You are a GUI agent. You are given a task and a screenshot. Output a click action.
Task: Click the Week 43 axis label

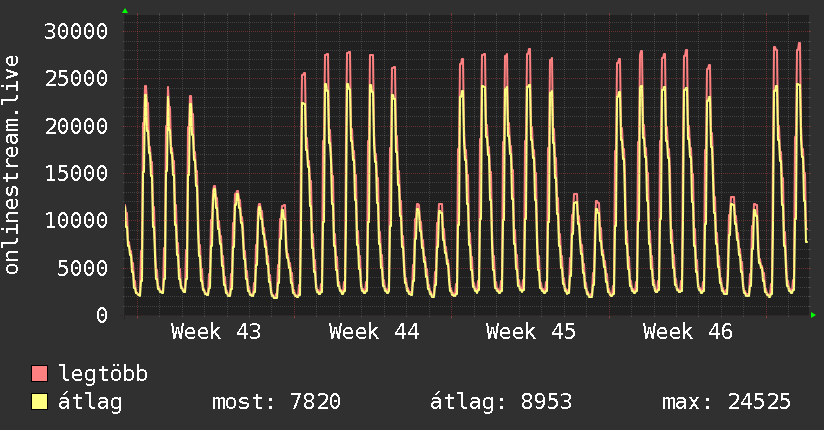click(x=216, y=332)
